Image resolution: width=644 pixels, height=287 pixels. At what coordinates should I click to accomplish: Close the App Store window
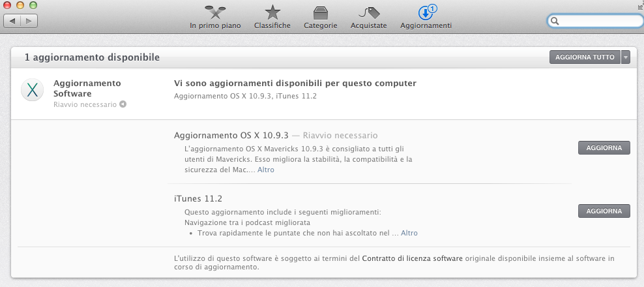[x=7, y=5]
